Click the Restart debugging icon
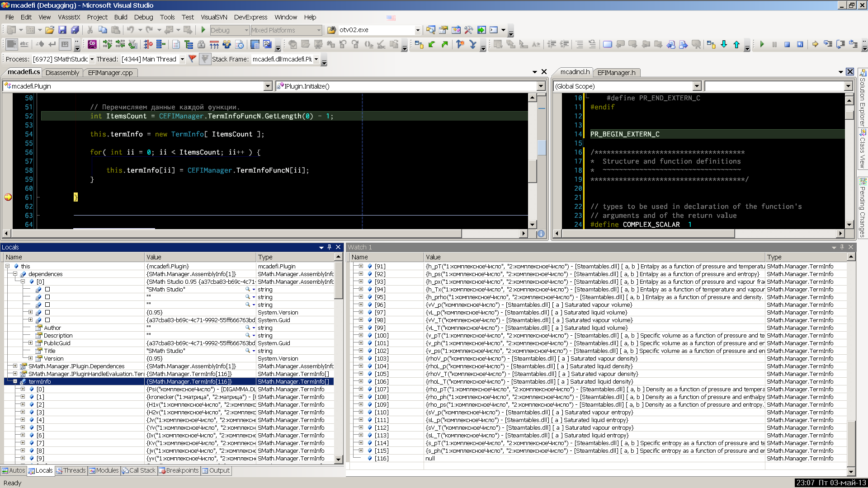Screen dimensions: 868x488 (800, 44)
